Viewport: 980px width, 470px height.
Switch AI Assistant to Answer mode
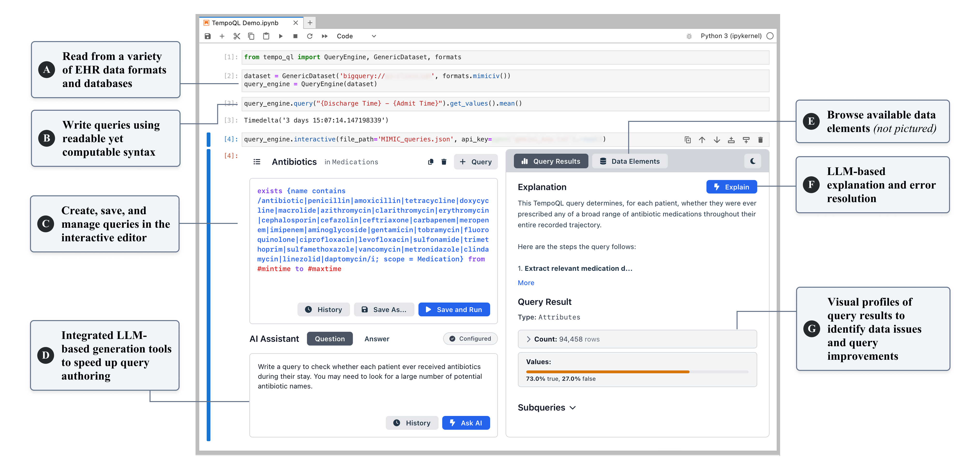(377, 339)
